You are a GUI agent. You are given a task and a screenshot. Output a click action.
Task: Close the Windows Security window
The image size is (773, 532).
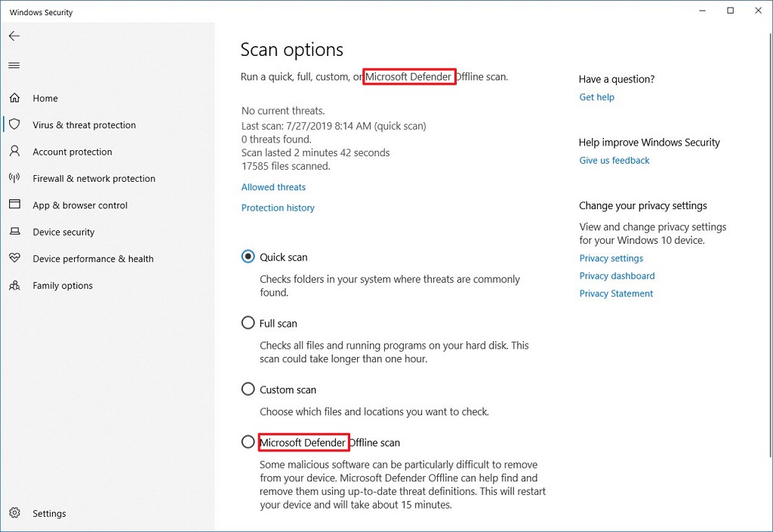[758, 11]
